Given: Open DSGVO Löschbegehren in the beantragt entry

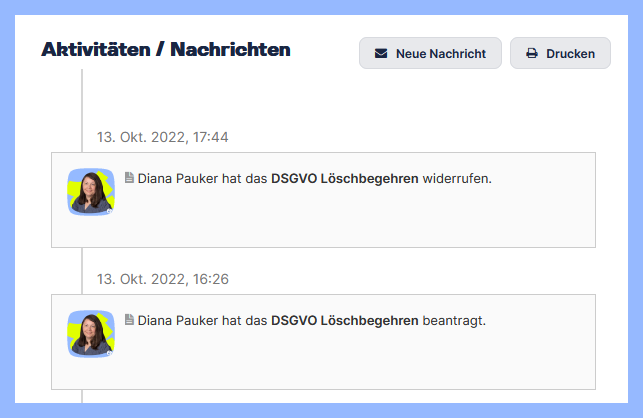Looking at the screenshot, I should 344,321.
